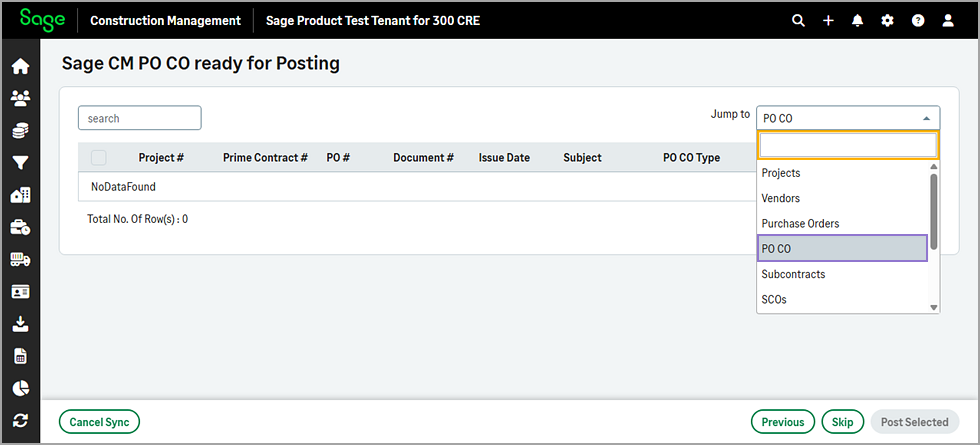Click the Previous button

tap(783, 422)
